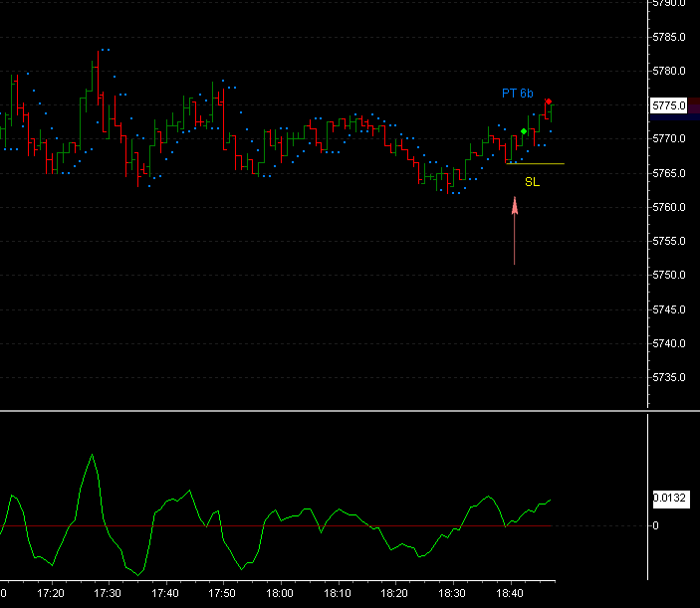Click the 5735.0 price axis label
This screenshot has height=608, width=700.
669,377
